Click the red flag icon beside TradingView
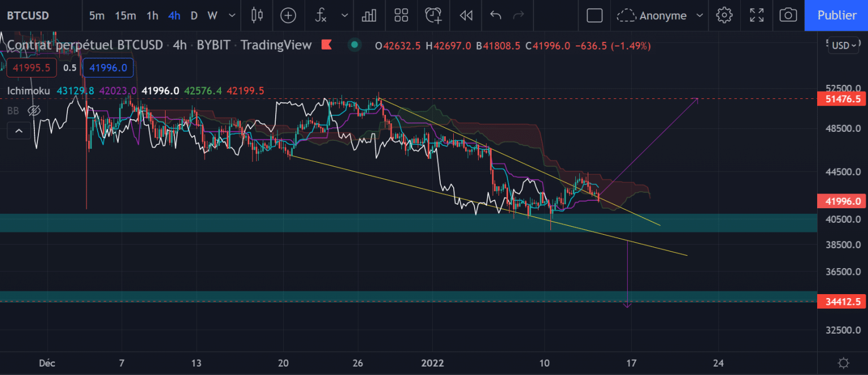This screenshot has width=868, height=375. (x=326, y=45)
